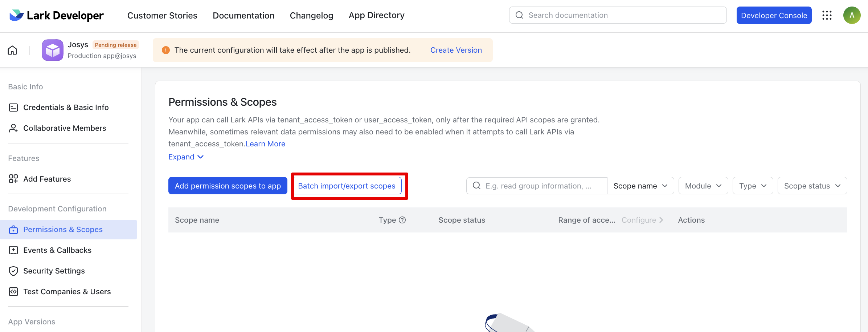Open Security Settings in the sidebar
868x332 pixels.
[x=54, y=271]
